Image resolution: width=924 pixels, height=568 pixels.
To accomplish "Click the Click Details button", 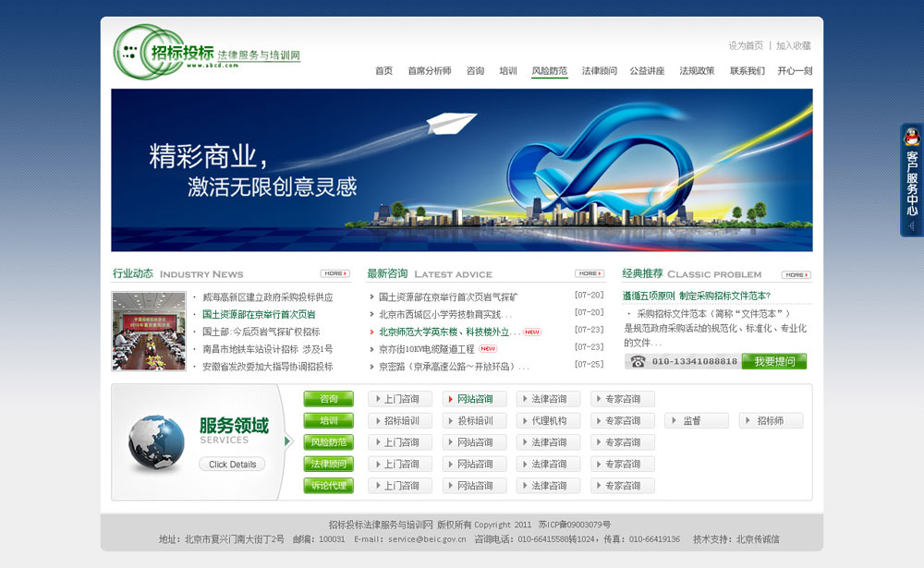I will pyautogui.click(x=232, y=465).
